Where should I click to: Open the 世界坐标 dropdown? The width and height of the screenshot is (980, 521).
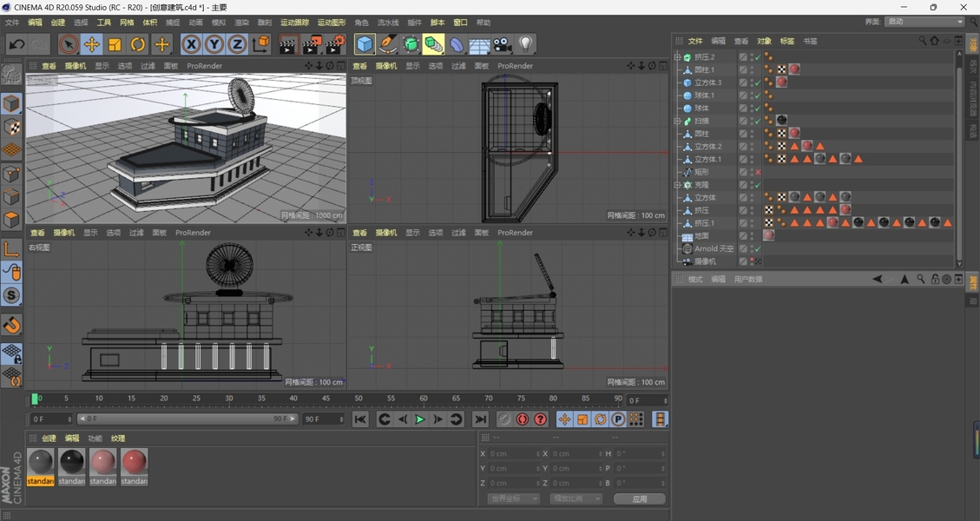[x=513, y=499]
